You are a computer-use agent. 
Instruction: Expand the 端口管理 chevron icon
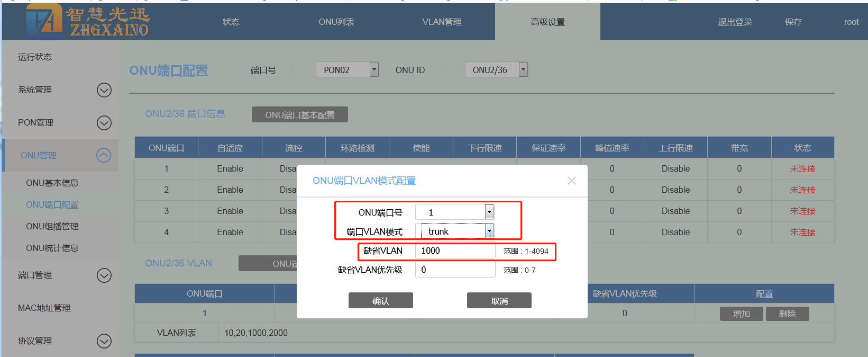(x=104, y=275)
